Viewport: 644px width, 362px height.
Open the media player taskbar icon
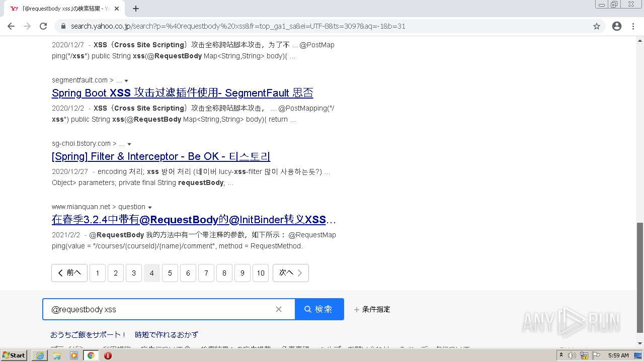(x=74, y=355)
